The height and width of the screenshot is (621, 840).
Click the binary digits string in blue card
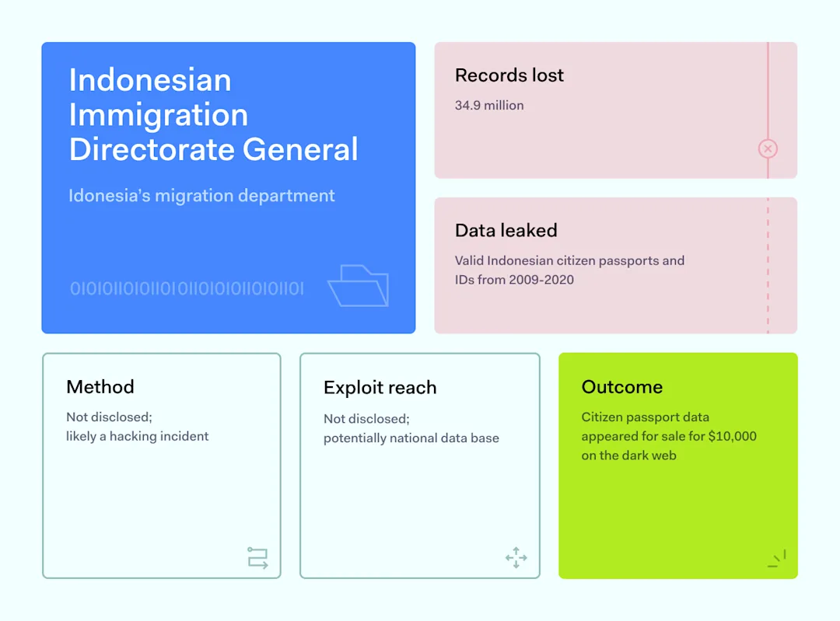click(x=187, y=289)
